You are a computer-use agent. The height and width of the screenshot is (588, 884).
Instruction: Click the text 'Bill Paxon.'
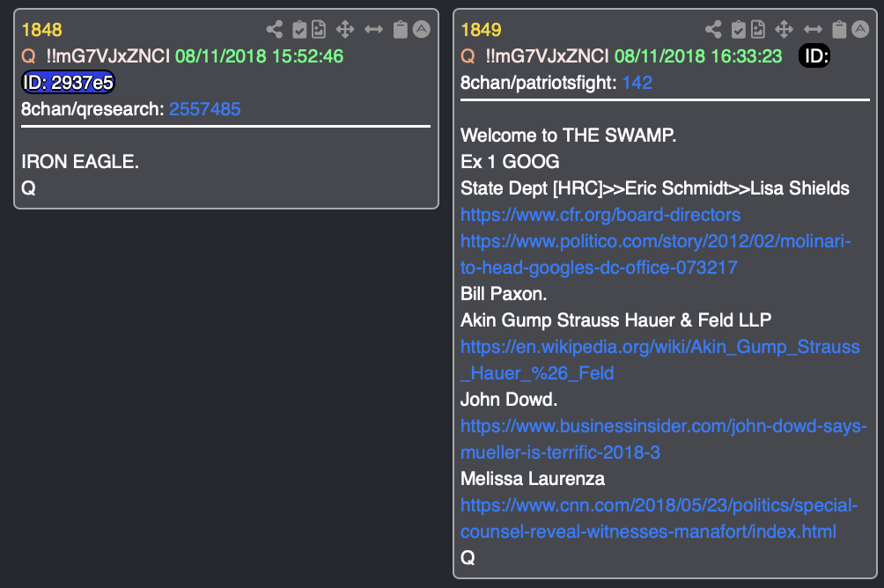click(504, 294)
